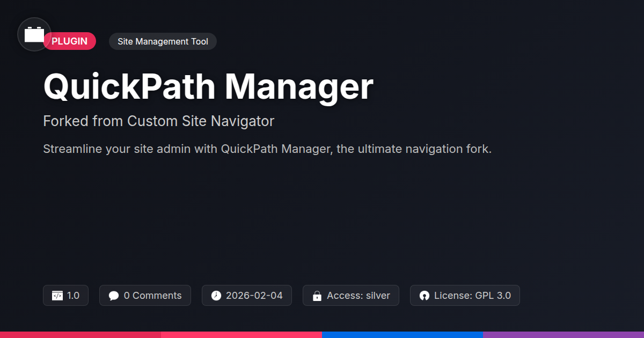This screenshot has width=644, height=338.
Task: Click the QuickPath Manager title
Action: coord(208,86)
